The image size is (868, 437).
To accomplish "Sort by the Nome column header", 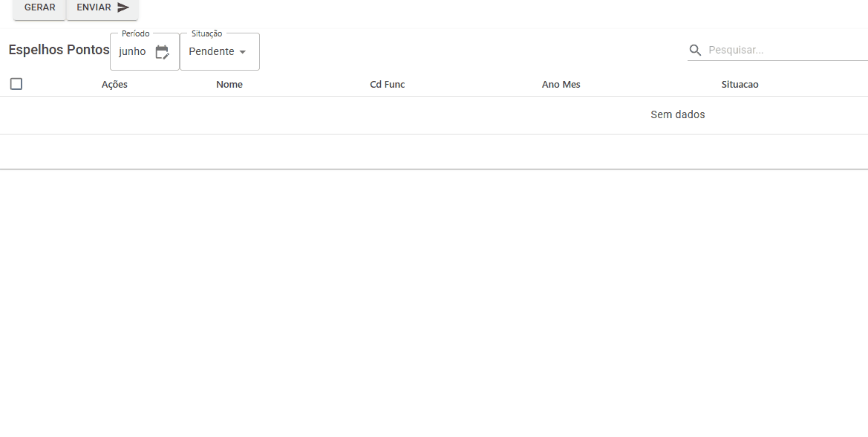I will tap(229, 85).
